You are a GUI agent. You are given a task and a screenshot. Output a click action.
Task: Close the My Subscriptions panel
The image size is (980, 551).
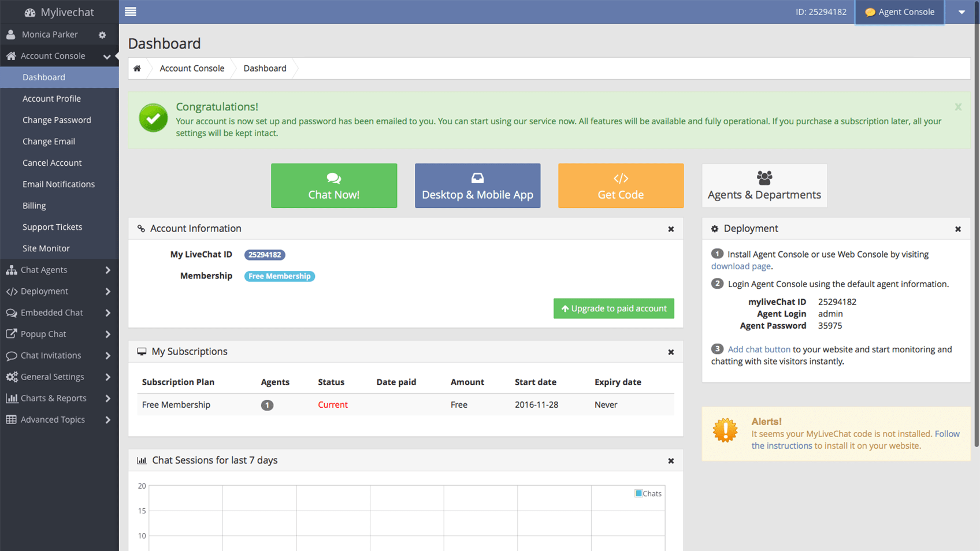[x=671, y=352]
